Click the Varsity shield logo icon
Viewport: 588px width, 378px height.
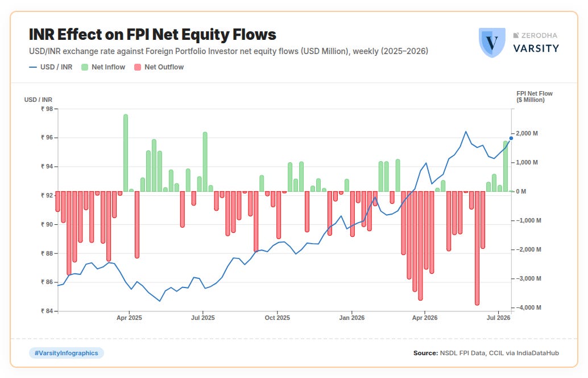[492, 43]
